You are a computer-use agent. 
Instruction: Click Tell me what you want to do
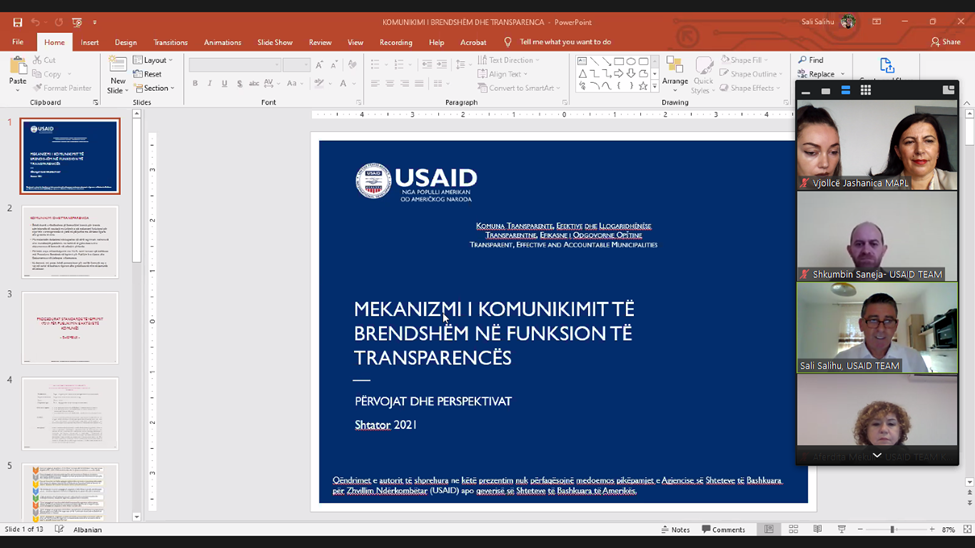point(565,42)
